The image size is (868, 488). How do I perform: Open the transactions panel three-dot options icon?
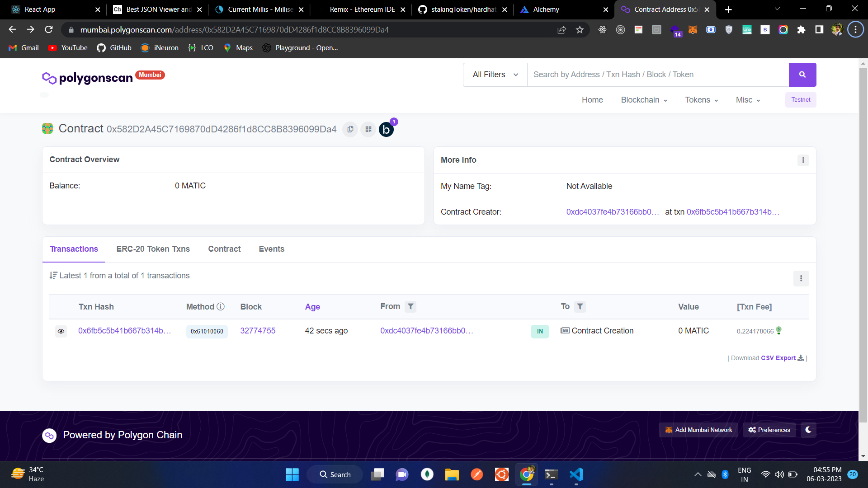[x=801, y=279]
